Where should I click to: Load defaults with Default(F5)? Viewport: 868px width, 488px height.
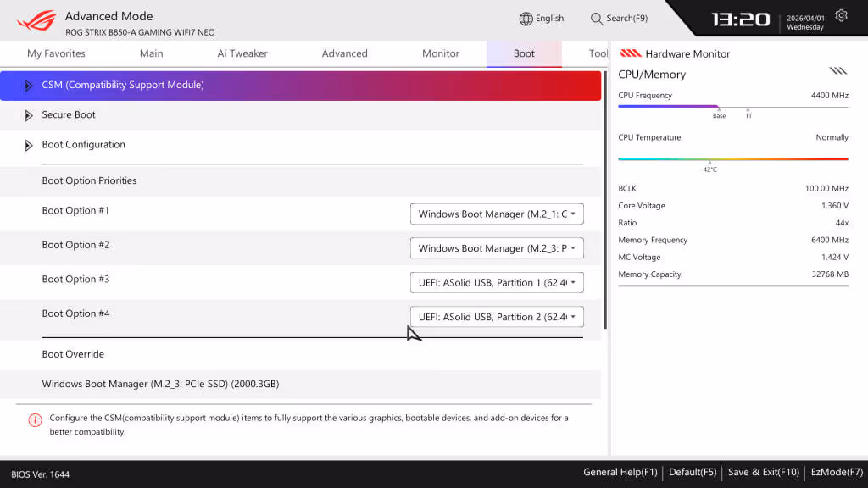[x=693, y=472]
